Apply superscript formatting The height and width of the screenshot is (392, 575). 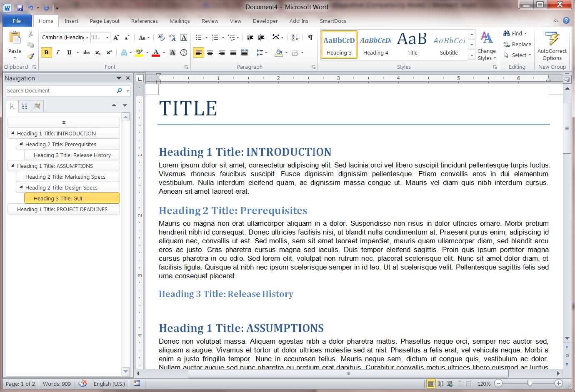(109, 52)
